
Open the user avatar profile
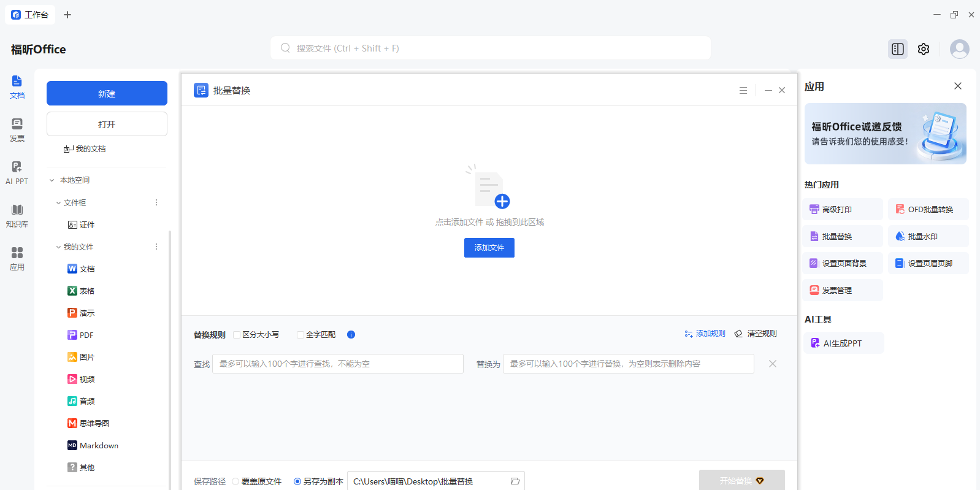960,49
